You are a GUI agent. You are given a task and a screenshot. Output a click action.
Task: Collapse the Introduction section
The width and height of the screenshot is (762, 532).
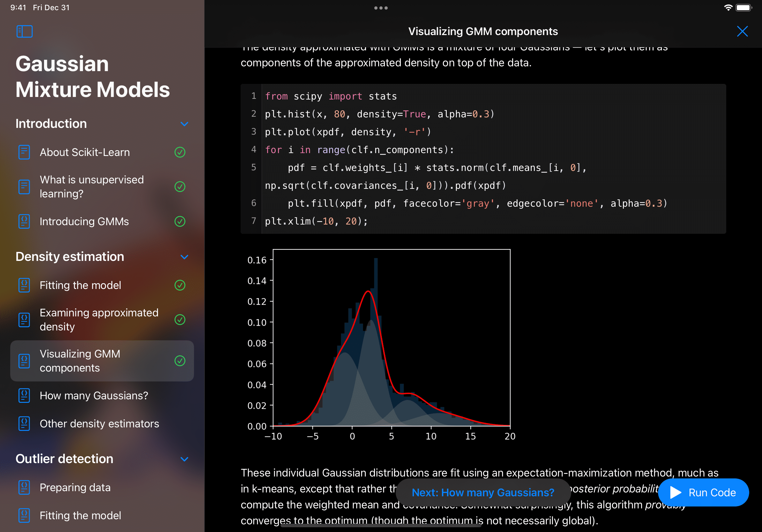(184, 124)
